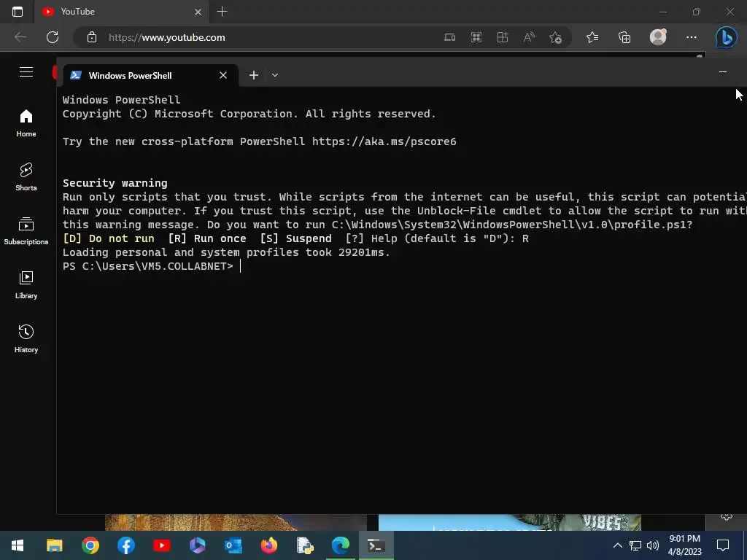The height and width of the screenshot is (560, 747).
Task: Restore down the Edge window
Action: click(697, 12)
